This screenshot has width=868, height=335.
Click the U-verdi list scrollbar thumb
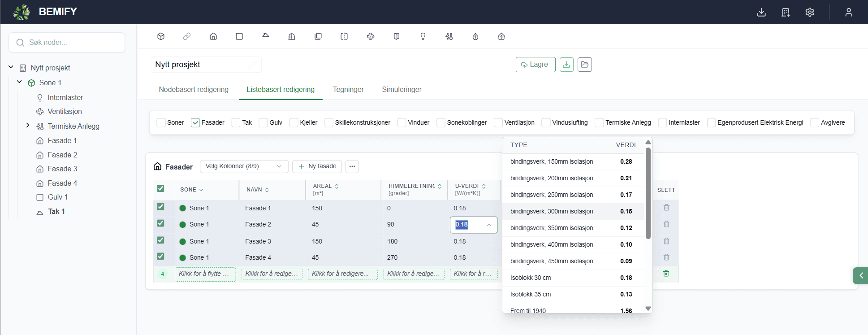(x=648, y=193)
